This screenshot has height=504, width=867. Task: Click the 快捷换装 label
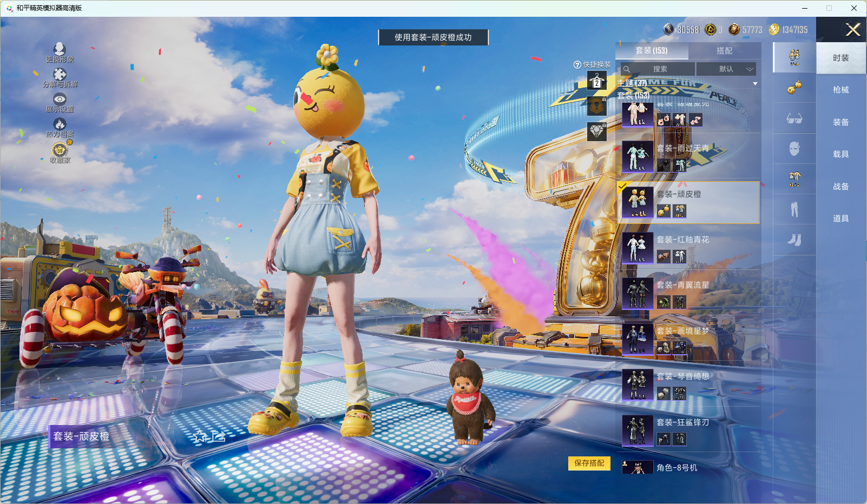[597, 65]
